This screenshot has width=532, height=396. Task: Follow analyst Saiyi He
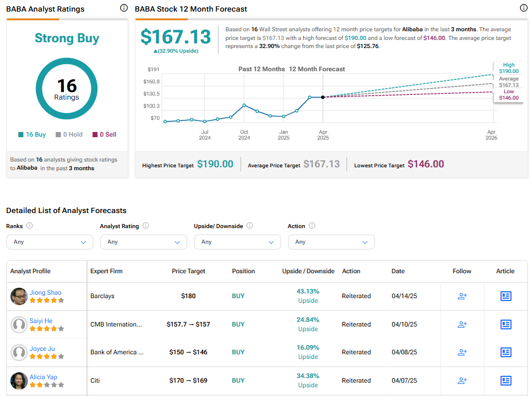462,324
